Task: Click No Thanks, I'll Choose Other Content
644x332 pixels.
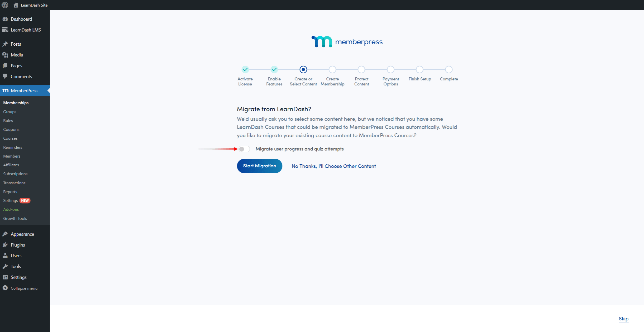Action: coord(334,166)
